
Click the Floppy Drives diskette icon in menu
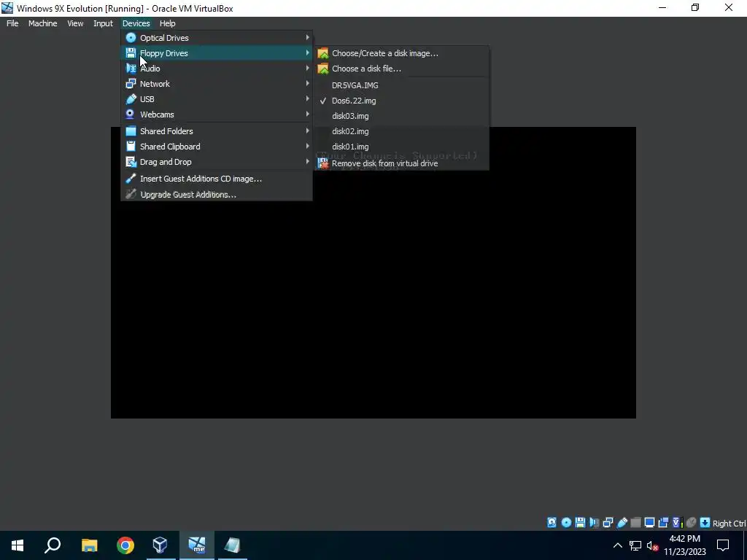coord(131,52)
